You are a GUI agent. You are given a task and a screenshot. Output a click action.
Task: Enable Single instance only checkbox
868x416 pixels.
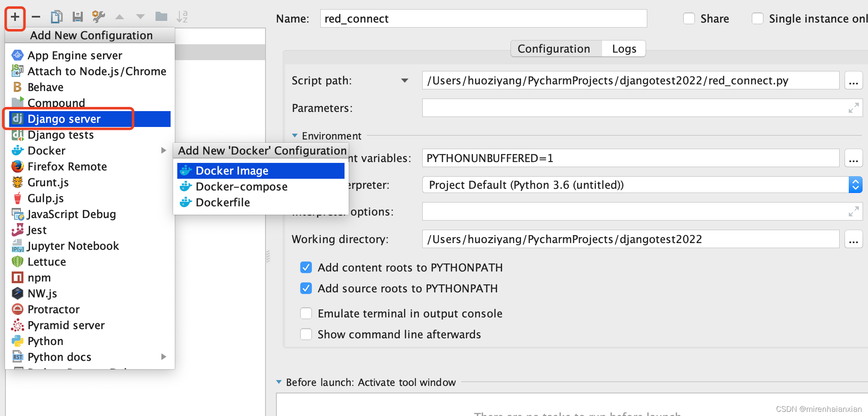(x=758, y=19)
